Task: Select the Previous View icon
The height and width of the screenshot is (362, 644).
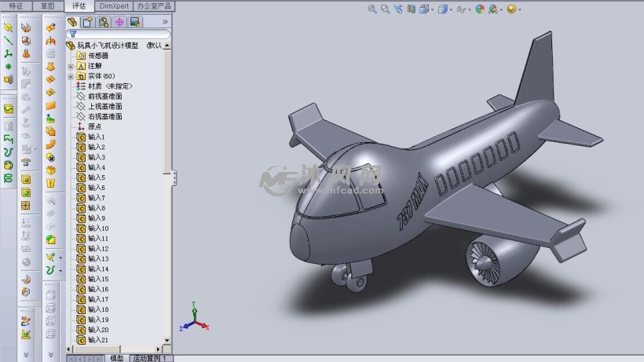Action: (x=398, y=9)
